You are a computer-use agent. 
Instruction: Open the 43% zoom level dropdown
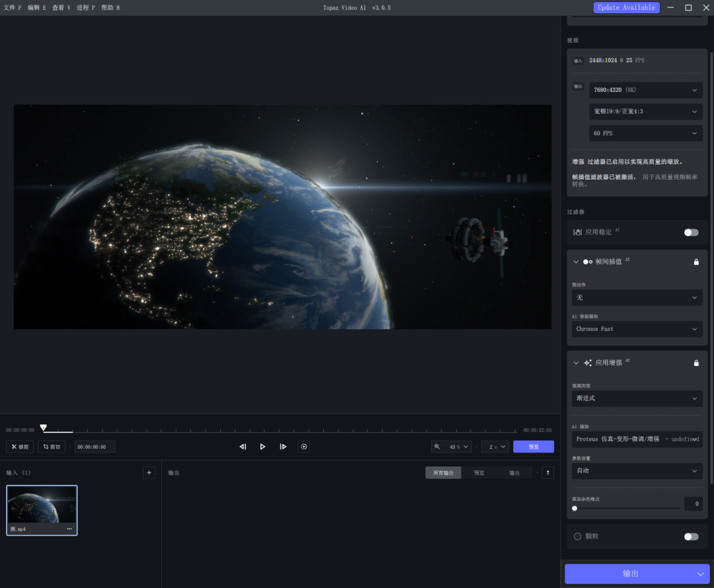459,447
